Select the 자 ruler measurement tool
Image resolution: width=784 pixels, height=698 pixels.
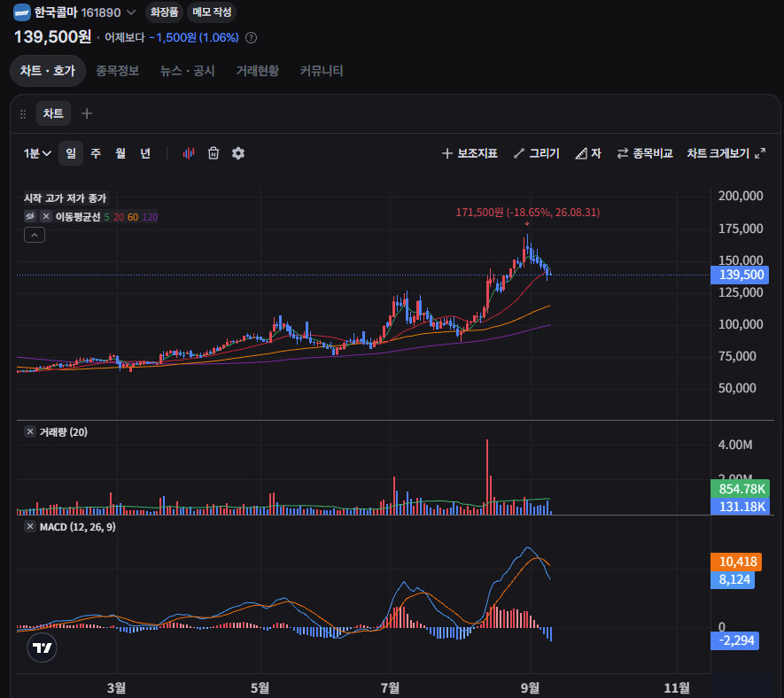click(x=588, y=153)
